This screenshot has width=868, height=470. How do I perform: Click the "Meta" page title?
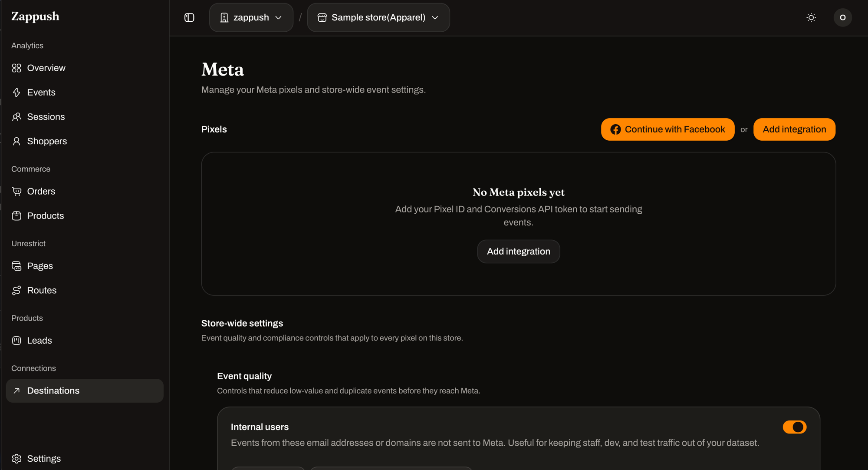(x=223, y=70)
